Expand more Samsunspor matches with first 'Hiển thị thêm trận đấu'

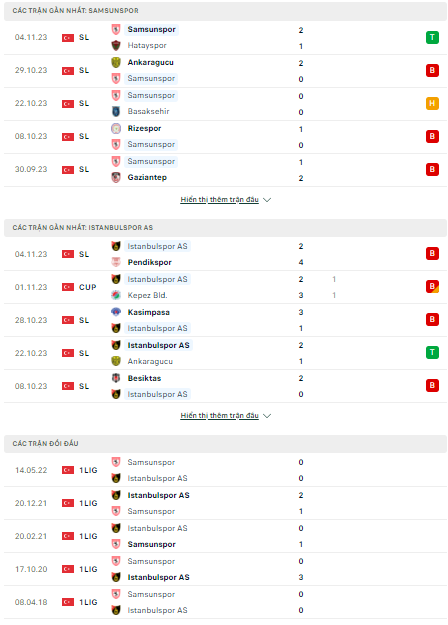[220, 199]
